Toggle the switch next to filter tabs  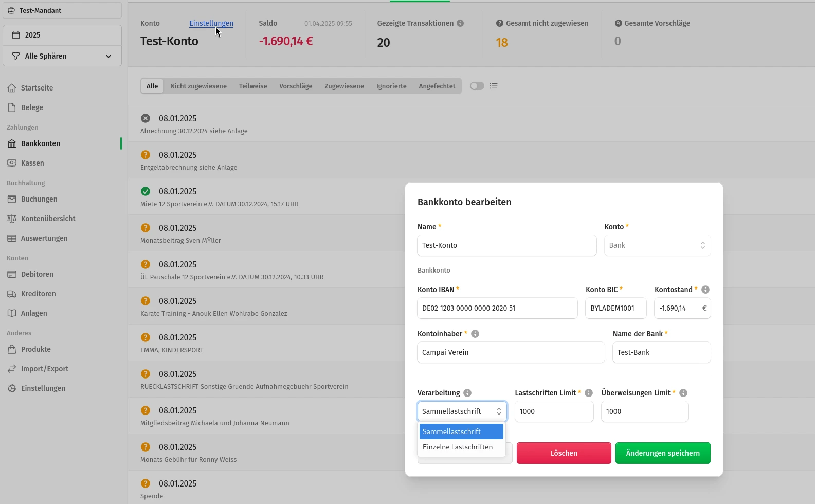point(477,86)
